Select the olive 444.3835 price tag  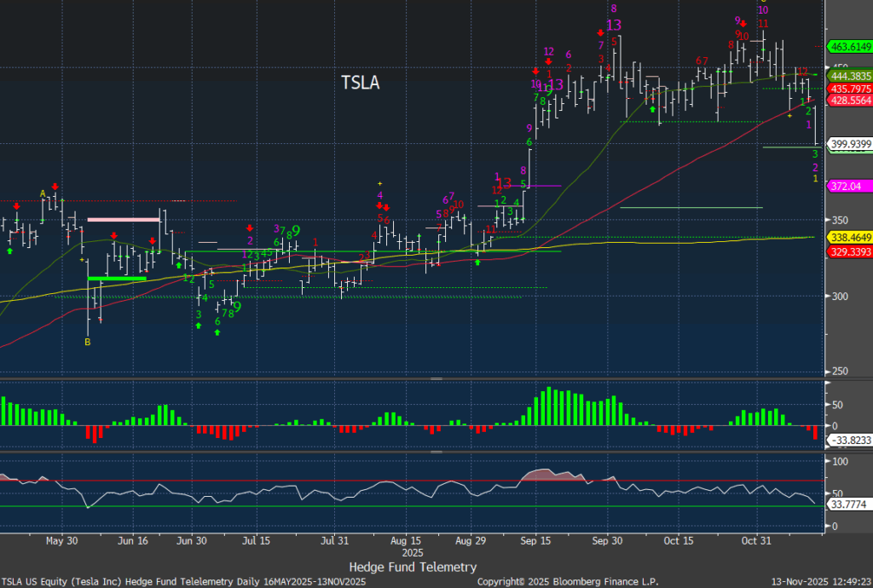(x=849, y=76)
